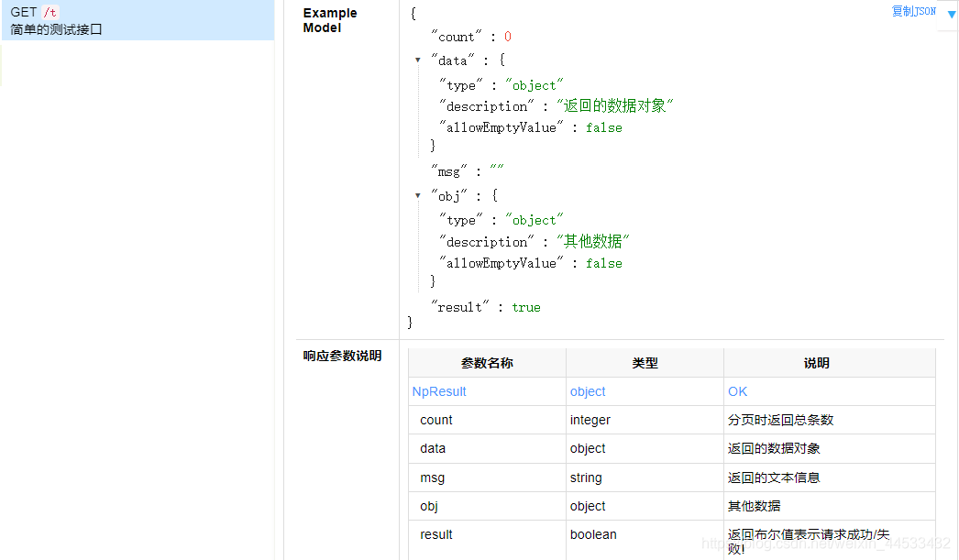The width and height of the screenshot is (959, 560).
Task: Click the 说明 column header
Action: coord(830,363)
